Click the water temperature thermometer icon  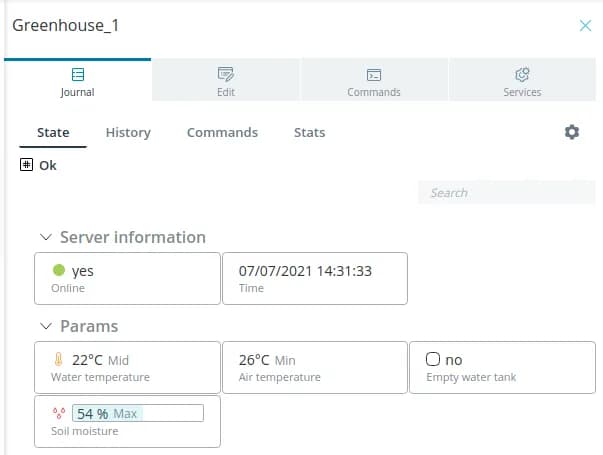58,360
